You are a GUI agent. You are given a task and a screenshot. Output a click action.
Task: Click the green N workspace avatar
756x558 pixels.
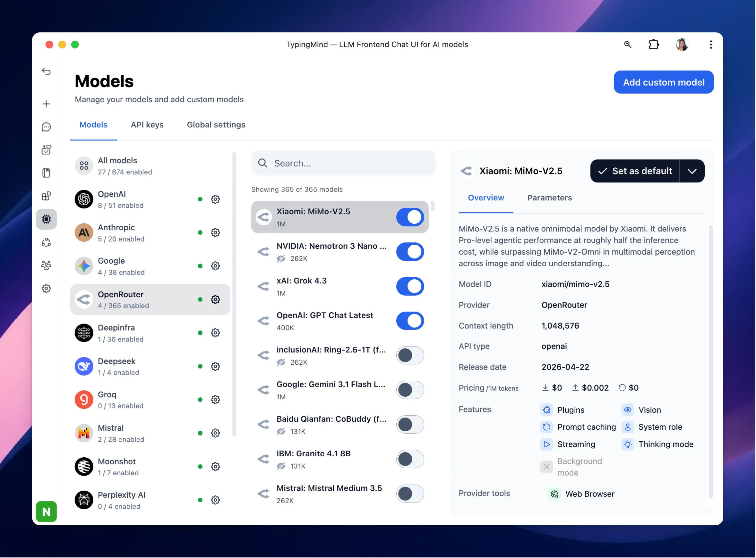(46, 512)
